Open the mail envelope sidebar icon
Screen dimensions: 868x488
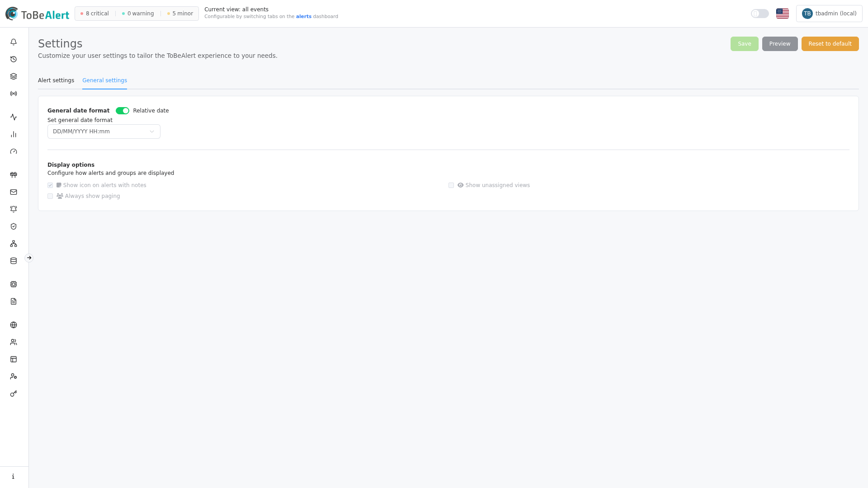pos(14,192)
